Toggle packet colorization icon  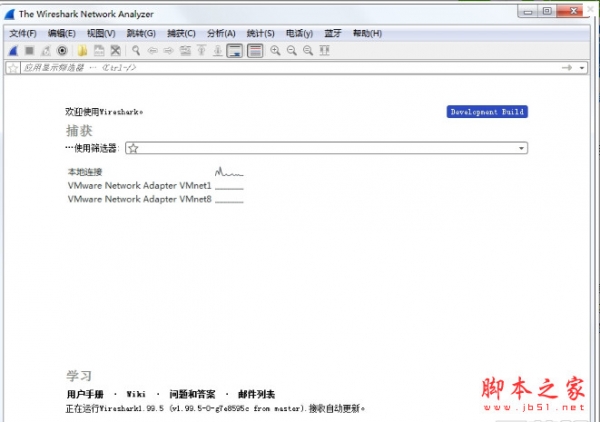255,51
